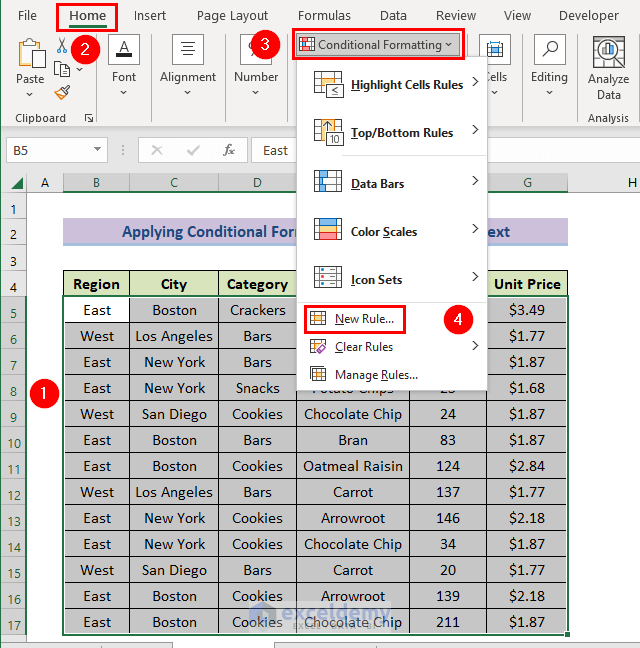640x648 pixels.
Task: Open the File tab
Action: [27, 16]
